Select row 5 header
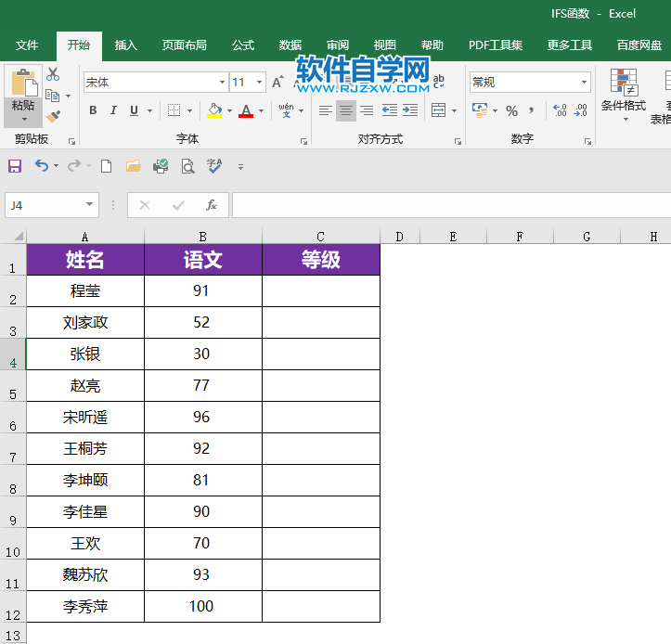The image size is (671, 644). click(x=13, y=385)
